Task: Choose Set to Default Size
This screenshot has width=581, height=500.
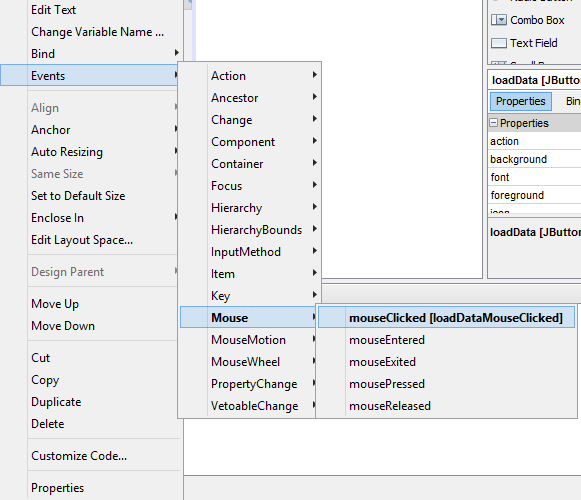Action: 78,196
